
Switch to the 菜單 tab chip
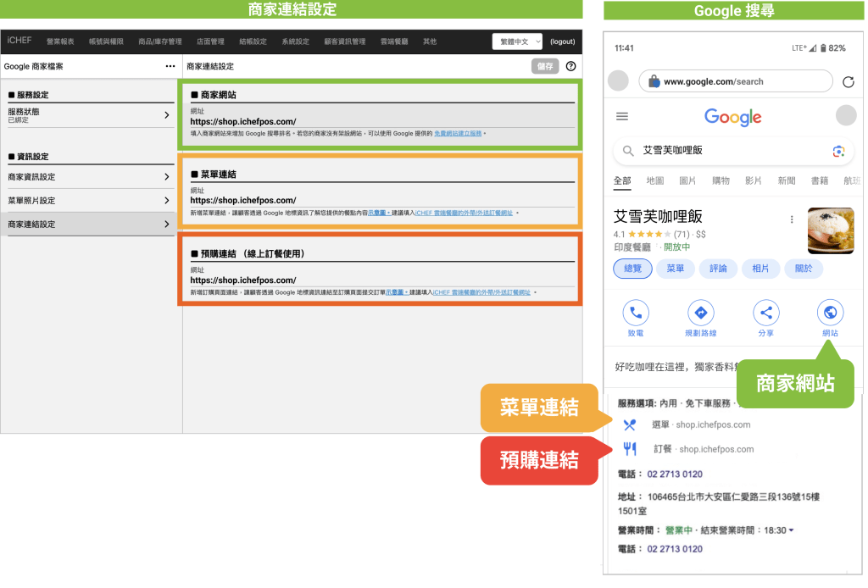[x=675, y=269]
